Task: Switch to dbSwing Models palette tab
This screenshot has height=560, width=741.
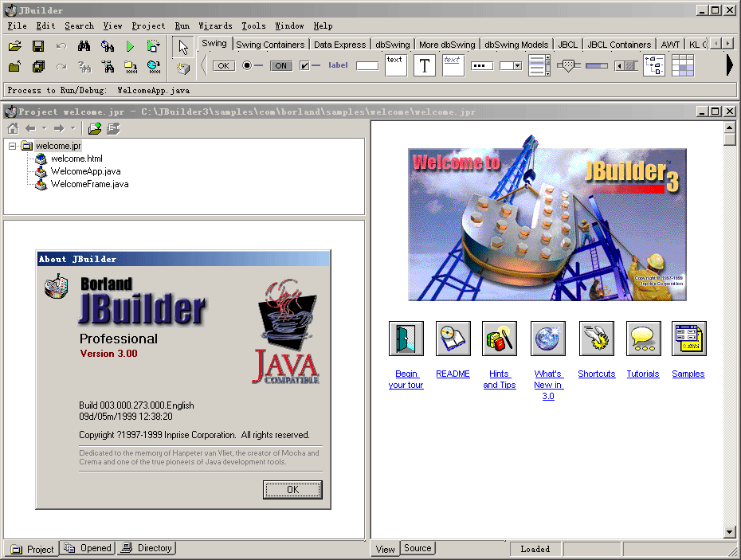Action: click(516, 45)
